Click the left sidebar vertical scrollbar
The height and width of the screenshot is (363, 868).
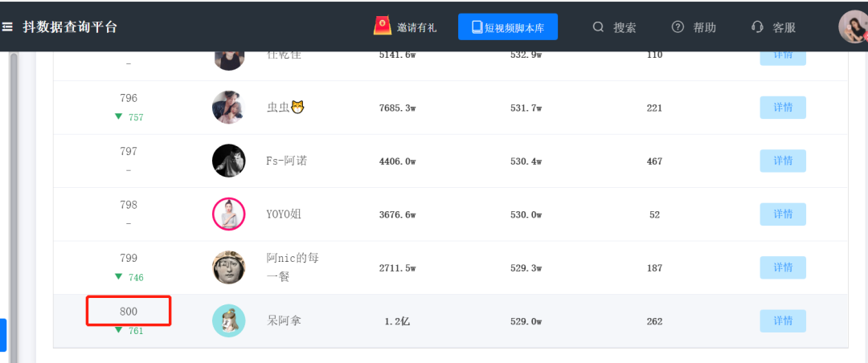(x=14, y=201)
